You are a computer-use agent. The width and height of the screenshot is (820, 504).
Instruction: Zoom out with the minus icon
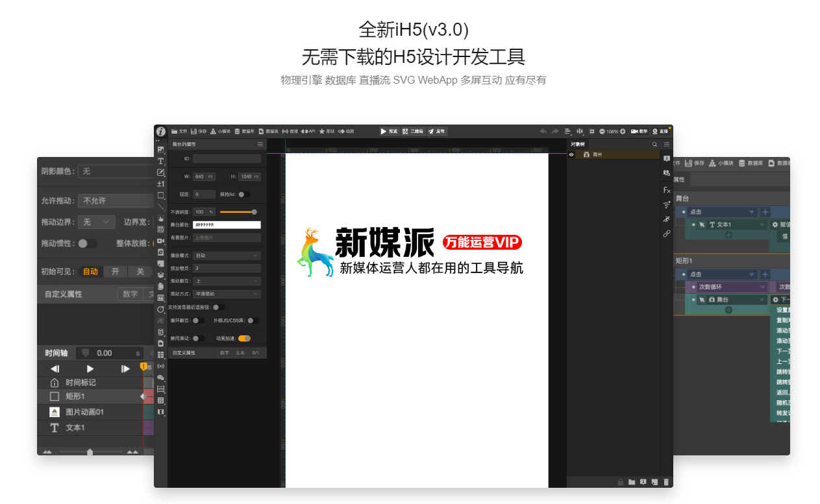tap(602, 131)
